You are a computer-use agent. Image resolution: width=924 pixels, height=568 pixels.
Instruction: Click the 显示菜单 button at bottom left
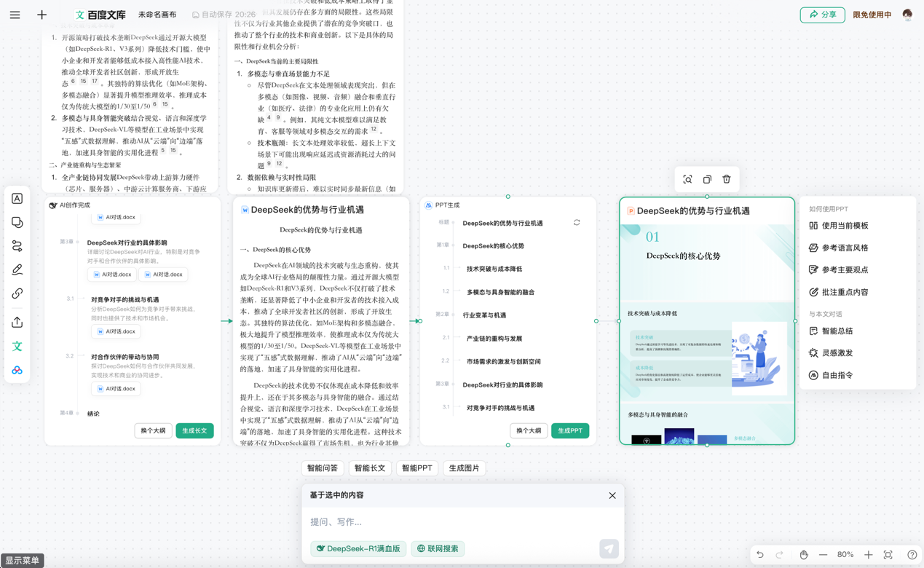click(x=23, y=561)
